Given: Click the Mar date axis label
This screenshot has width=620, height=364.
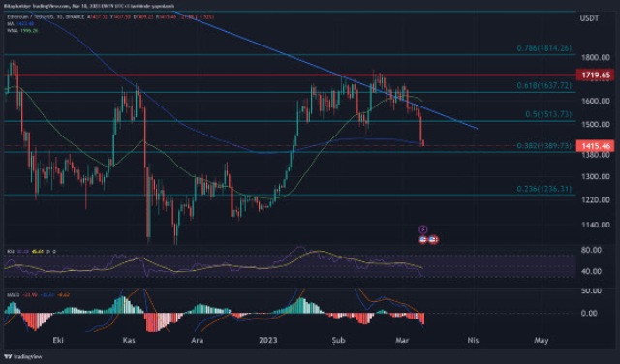Looking at the screenshot, I should point(402,340).
